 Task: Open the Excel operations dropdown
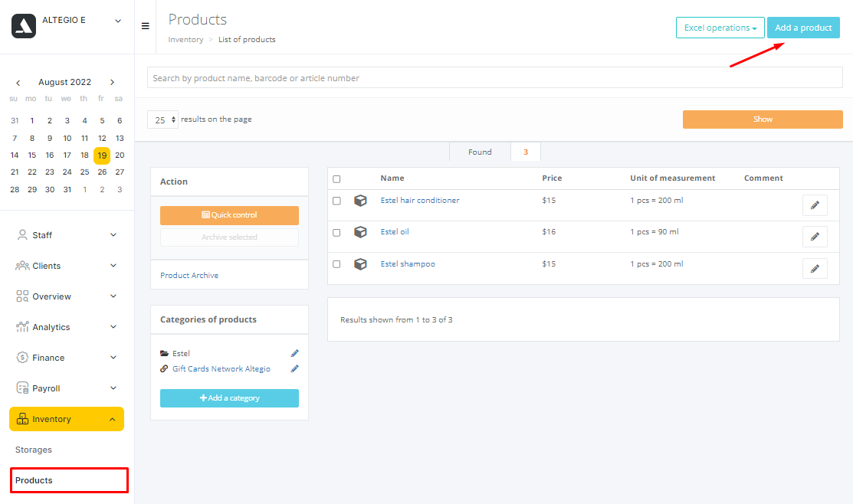click(x=720, y=28)
